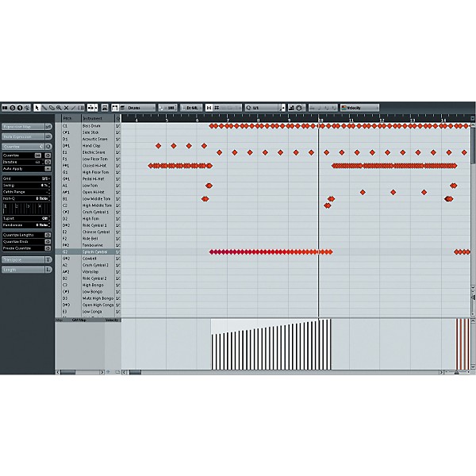Open the controller lane Velocity selector
Image resolution: width=476 pixels, height=476 pixels.
pyautogui.click(x=111, y=320)
